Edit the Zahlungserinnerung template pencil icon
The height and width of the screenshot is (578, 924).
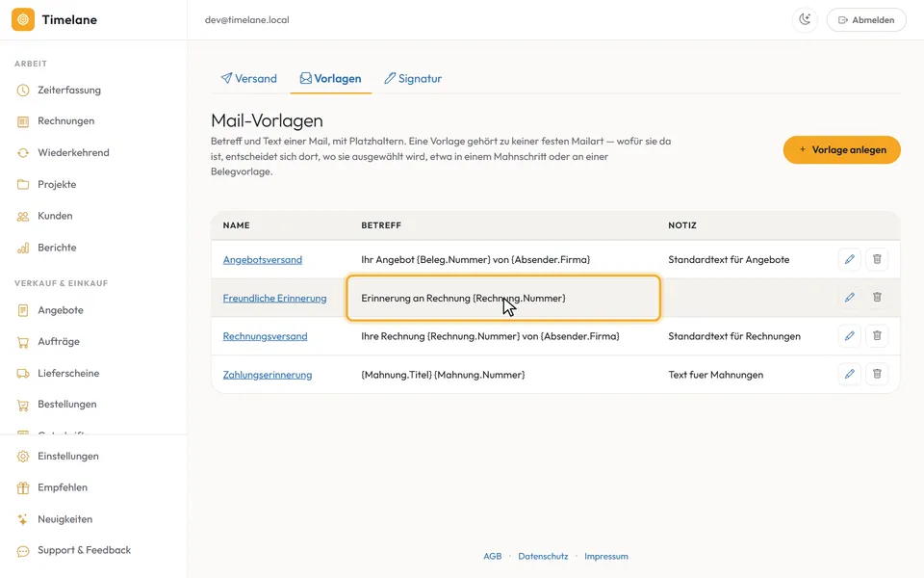[849, 374]
